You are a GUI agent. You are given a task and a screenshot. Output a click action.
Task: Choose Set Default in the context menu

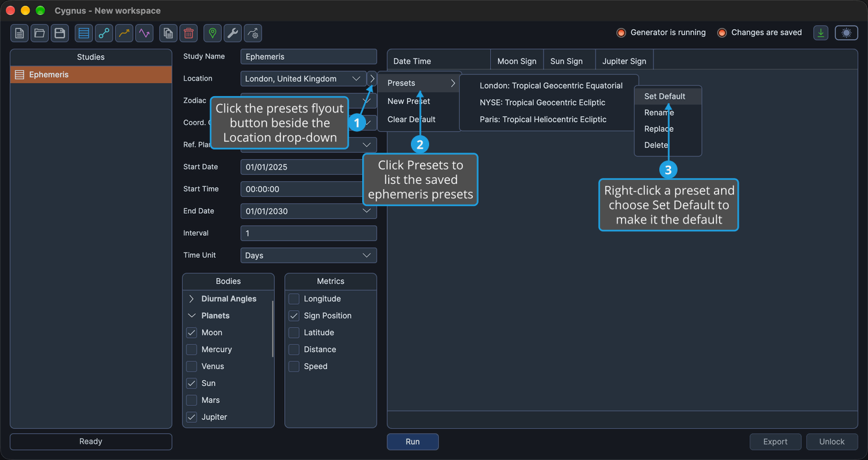pyautogui.click(x=668, y=96)
